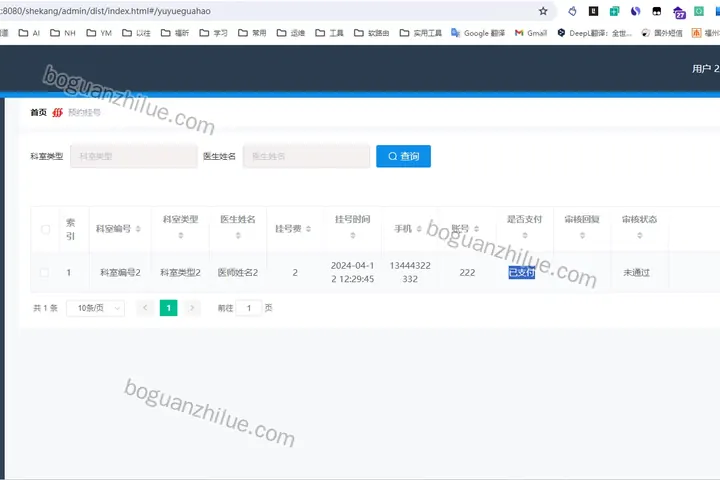The width and height of the screenshot is (720, 480).
Task: Open the DeepL翻译 bookmark
Action: click(x=595, y=33)
